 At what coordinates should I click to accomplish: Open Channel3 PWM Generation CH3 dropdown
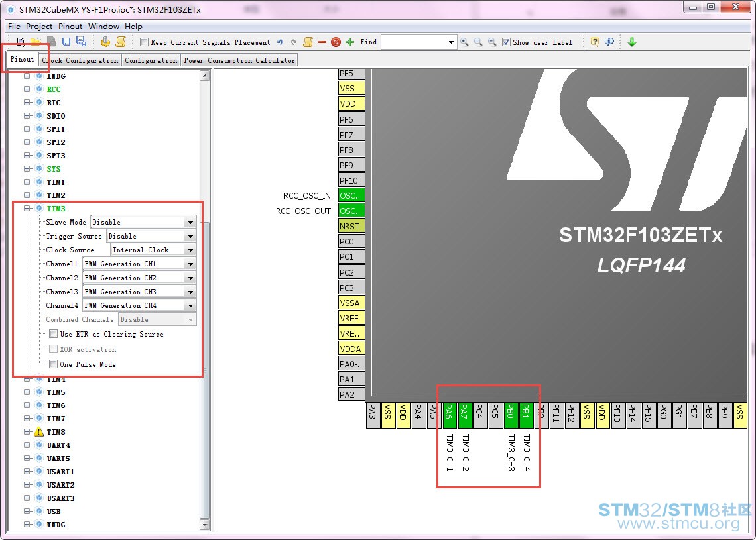191,292
